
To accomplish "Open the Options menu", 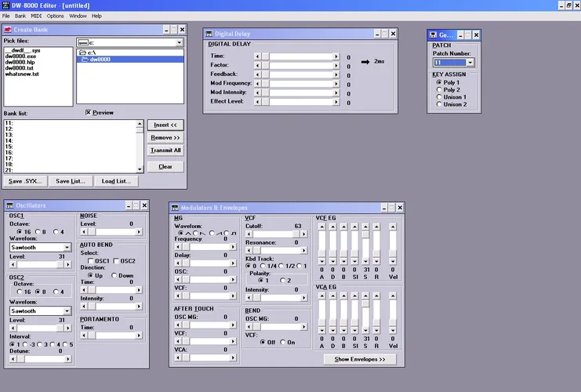I will click(x=55, y=16).
